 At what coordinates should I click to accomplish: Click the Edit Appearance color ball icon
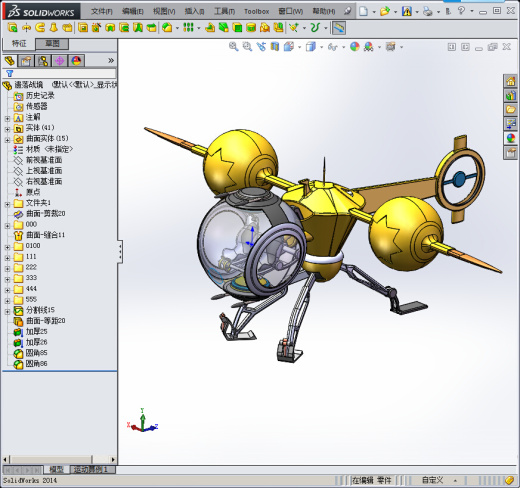[x=355, y=47]
